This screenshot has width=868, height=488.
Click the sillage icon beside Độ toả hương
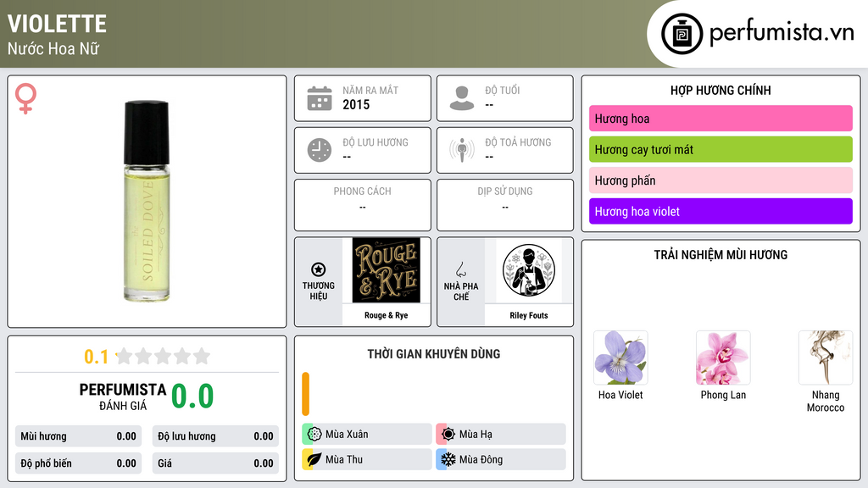(x=462, y=151)
